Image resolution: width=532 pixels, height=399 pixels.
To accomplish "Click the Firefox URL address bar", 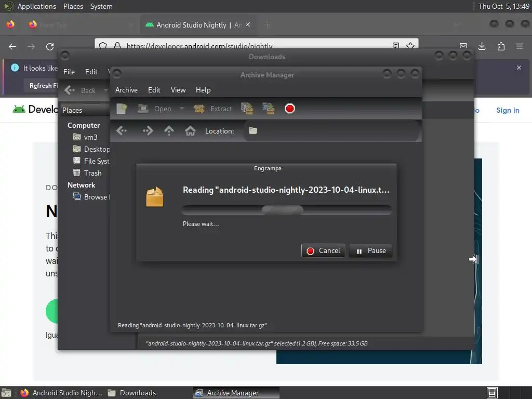I will pyautogui.click(x=256, y=46).
